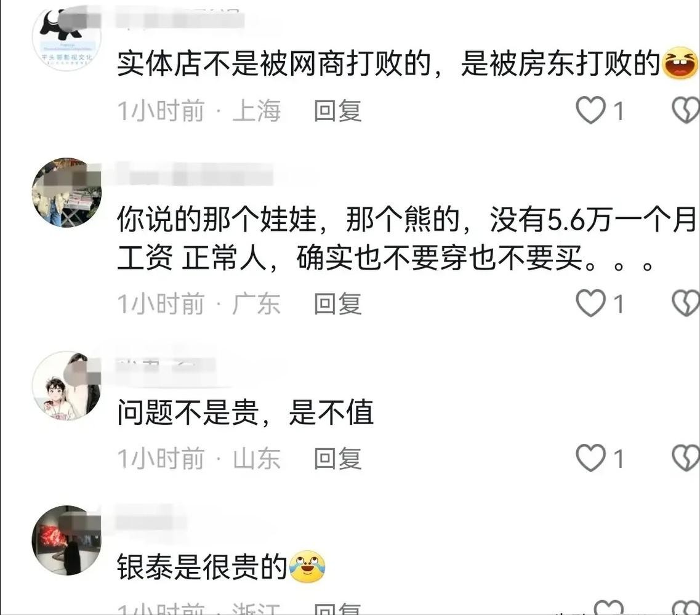Dislike the Shandong comment 是不值
Viewport: 700px width, 615px height.
(x=686, y=457)
